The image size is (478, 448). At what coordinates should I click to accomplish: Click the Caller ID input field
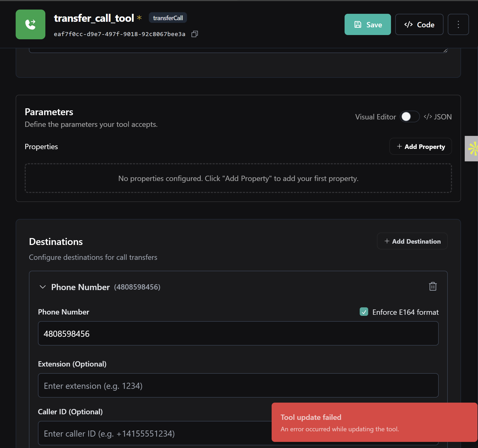(154, 433)
